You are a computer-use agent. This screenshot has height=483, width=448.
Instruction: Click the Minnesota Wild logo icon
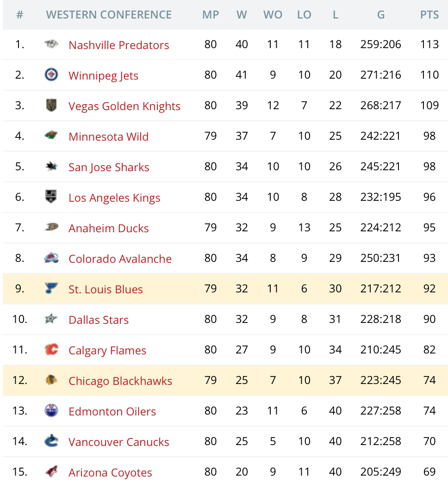[x=51, y=136]
